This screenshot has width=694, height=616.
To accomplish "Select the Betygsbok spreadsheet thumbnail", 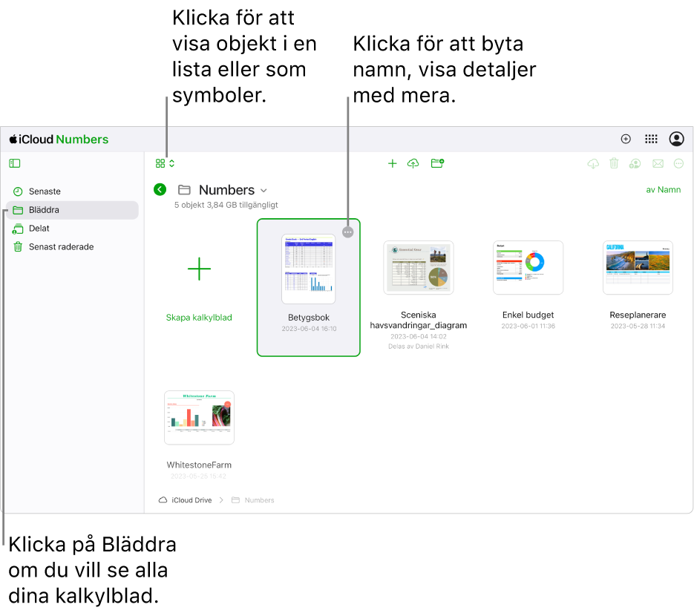I will (x=309, y=269).
